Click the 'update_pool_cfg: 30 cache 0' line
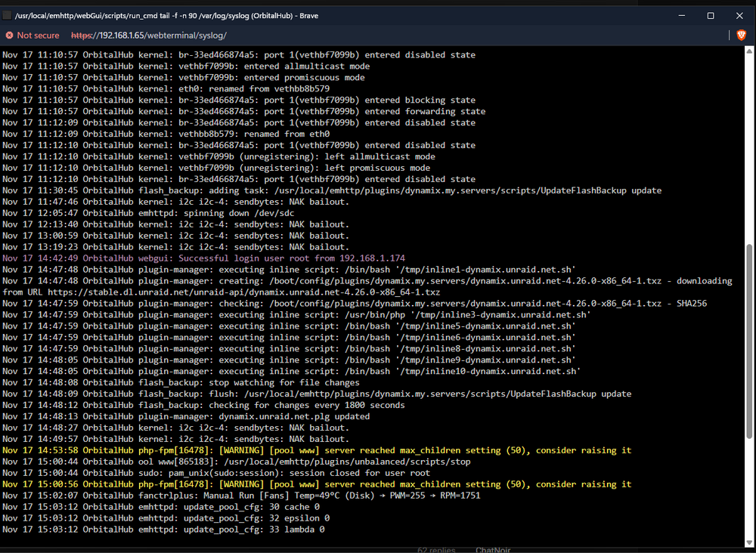The height and width of the screenshot is (553, 756). click(x=161, y=507)
